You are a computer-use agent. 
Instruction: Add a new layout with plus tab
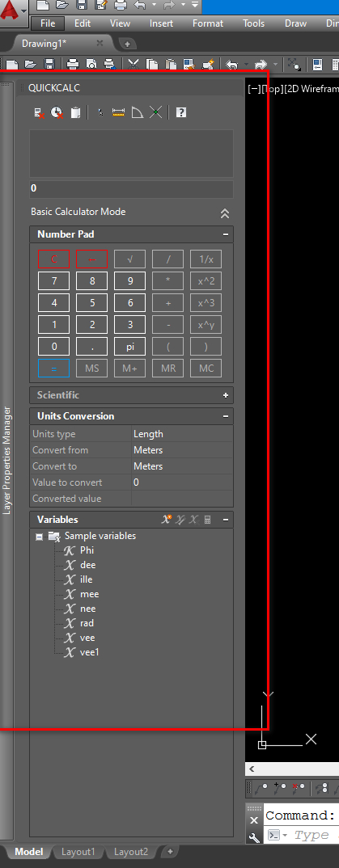170,851
